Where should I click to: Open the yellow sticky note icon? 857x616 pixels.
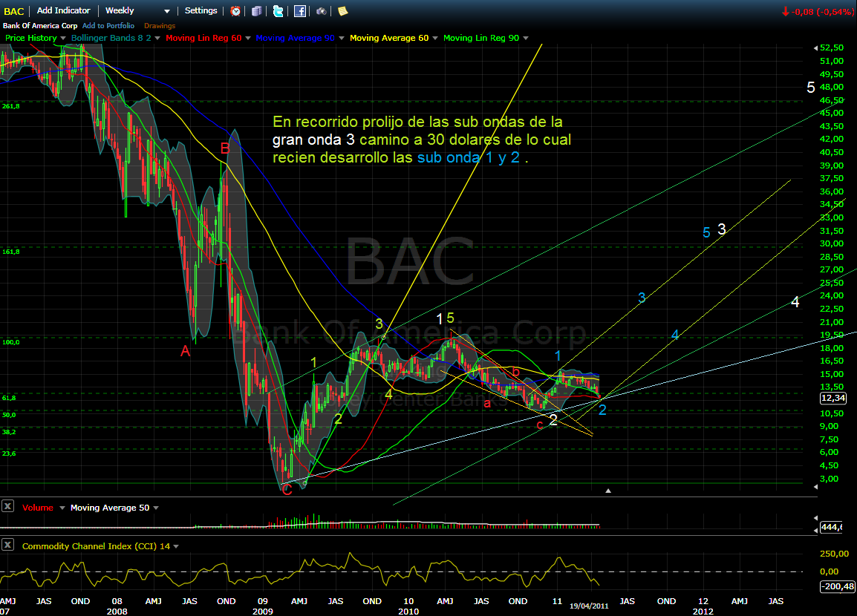(342, 11)
